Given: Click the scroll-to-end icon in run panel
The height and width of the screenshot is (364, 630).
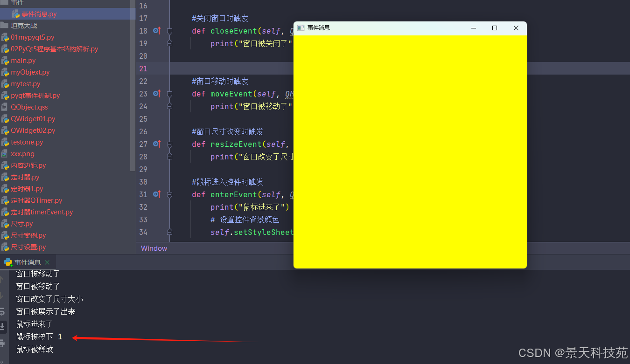Looking at the screenshot, I should (3, 326).
